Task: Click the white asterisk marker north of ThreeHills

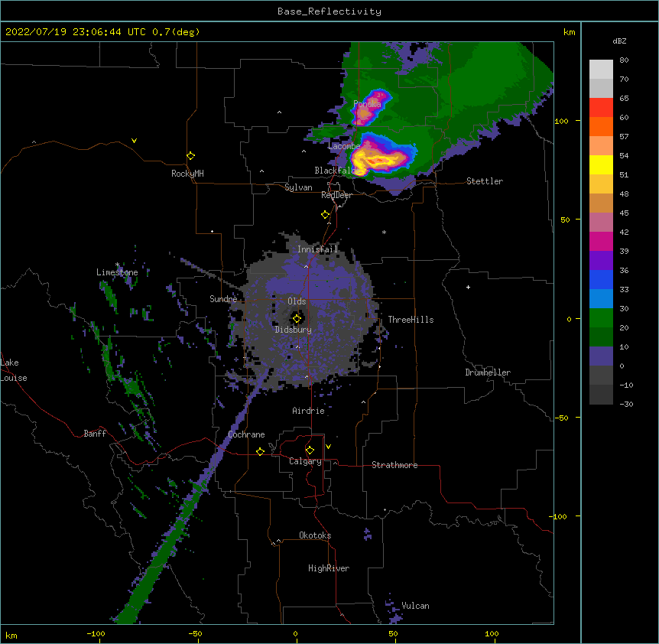Action: pos(384,232)
